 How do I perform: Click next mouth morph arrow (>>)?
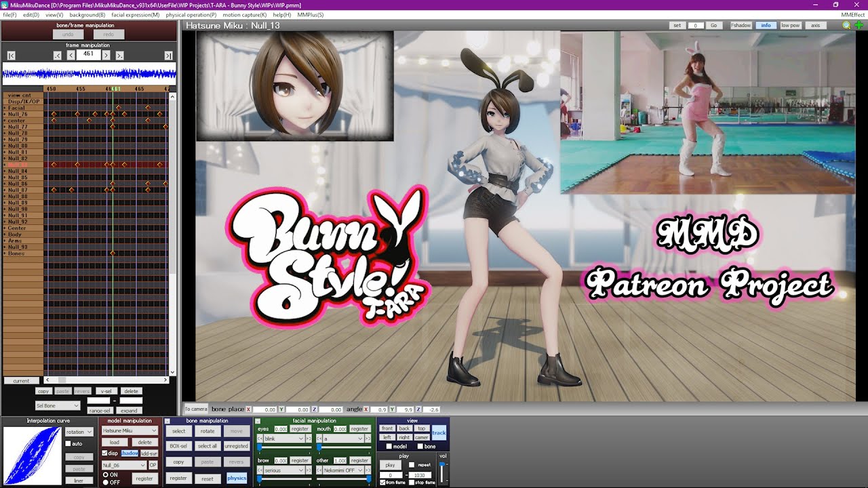(x=369, y=439)
